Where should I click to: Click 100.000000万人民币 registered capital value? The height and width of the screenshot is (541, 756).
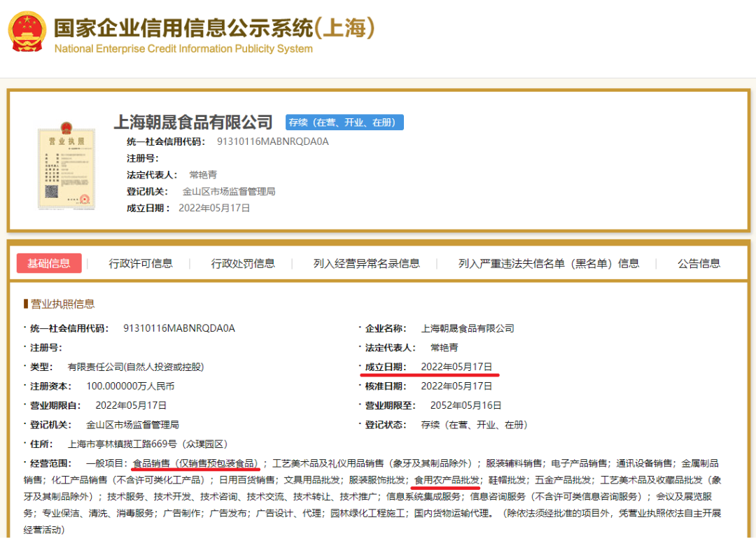[130, 386]
